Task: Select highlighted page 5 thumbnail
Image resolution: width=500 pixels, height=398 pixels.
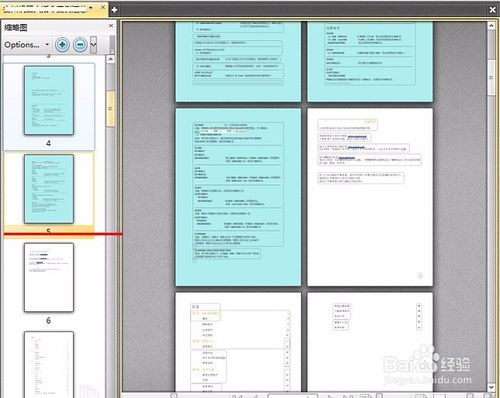Action: [x=49, y=189]
